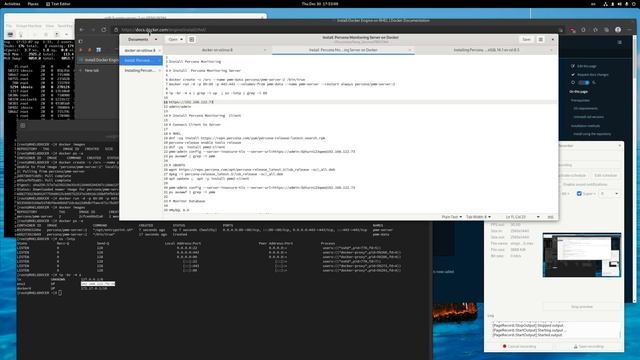Open the Docker docs page hamburger menu
This screenshot has width=640, height=360.
coord(620,42)
